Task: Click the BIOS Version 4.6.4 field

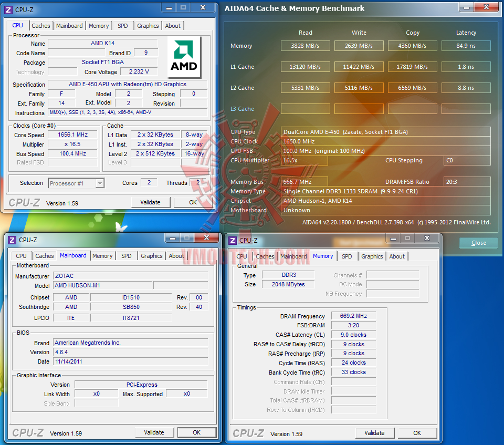Action: tap(131, 353)
